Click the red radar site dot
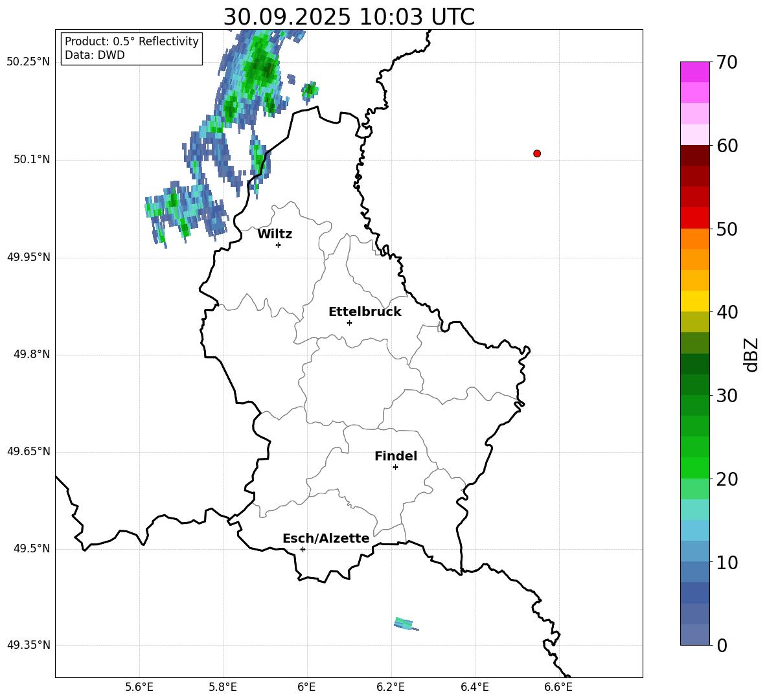The width and height of the screenshot is (767, 700). click(x=537, y=153)
